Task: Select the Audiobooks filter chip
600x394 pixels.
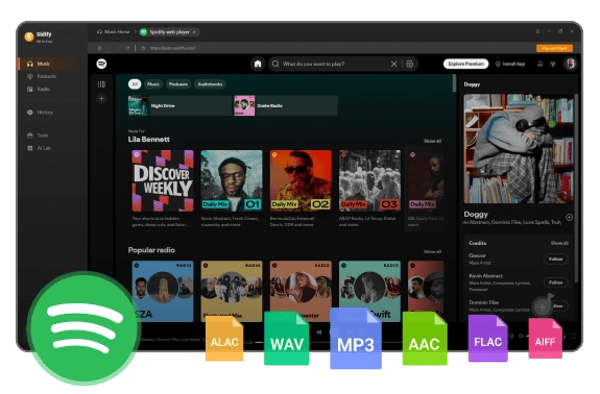Action: [x=210, y=84]
